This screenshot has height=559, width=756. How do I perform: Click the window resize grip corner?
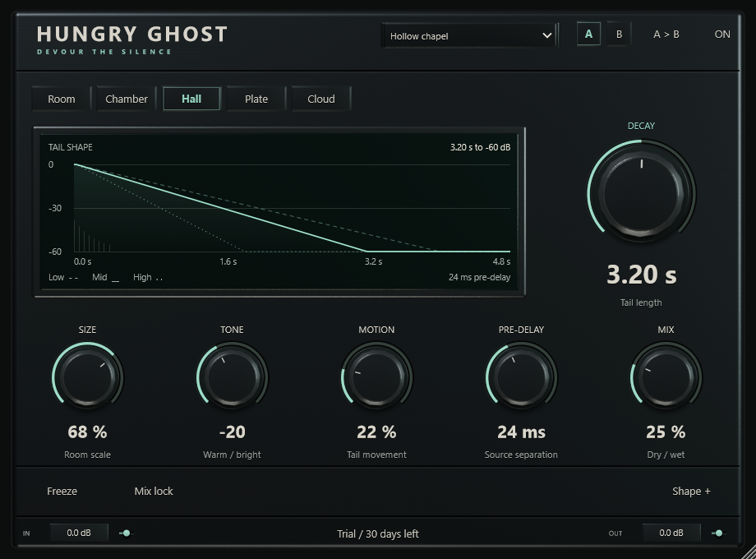pos(749,552)
